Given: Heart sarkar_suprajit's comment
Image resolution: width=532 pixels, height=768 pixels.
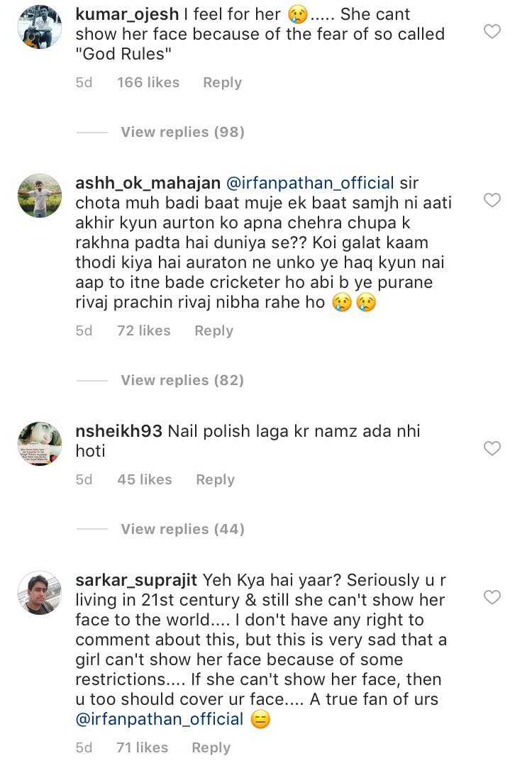Looking at the screenshot, I should coord(492,598).
